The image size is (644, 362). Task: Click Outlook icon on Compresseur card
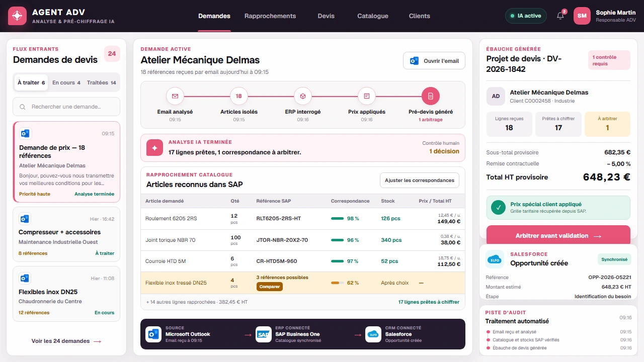pyautogui.click(x=25, y=219)
